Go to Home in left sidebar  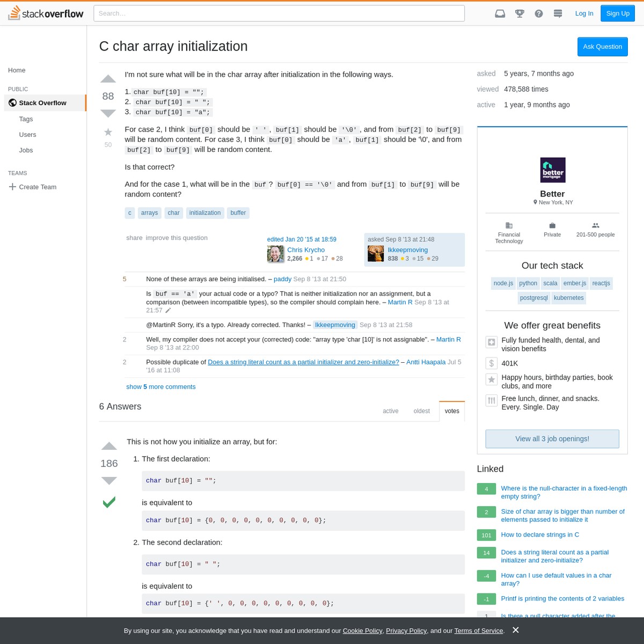coord(17,70)
